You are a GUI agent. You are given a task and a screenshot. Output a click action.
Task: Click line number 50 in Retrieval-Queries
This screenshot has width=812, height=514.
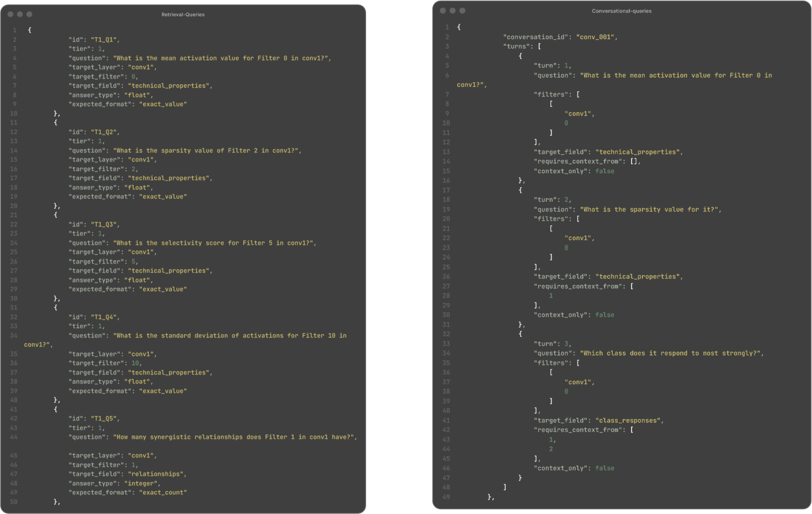13,502
